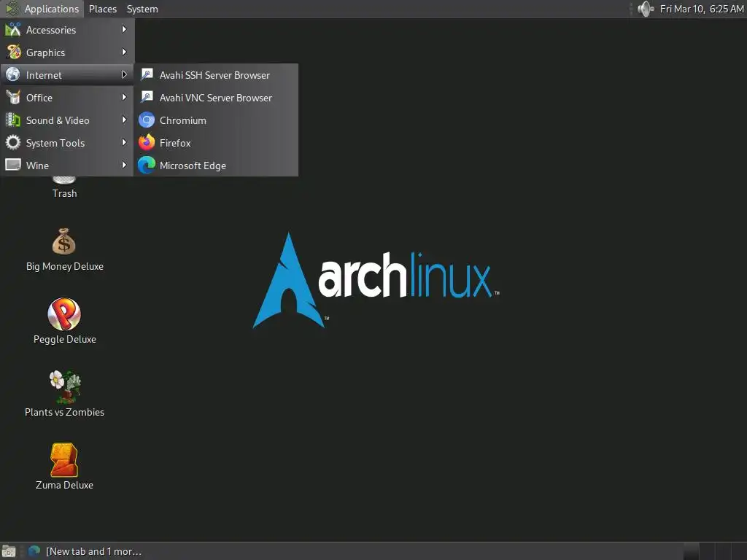This screenshot has height=560, width=747.
Task: Click the System Tools gear icon
Action: tap(13, 142)
